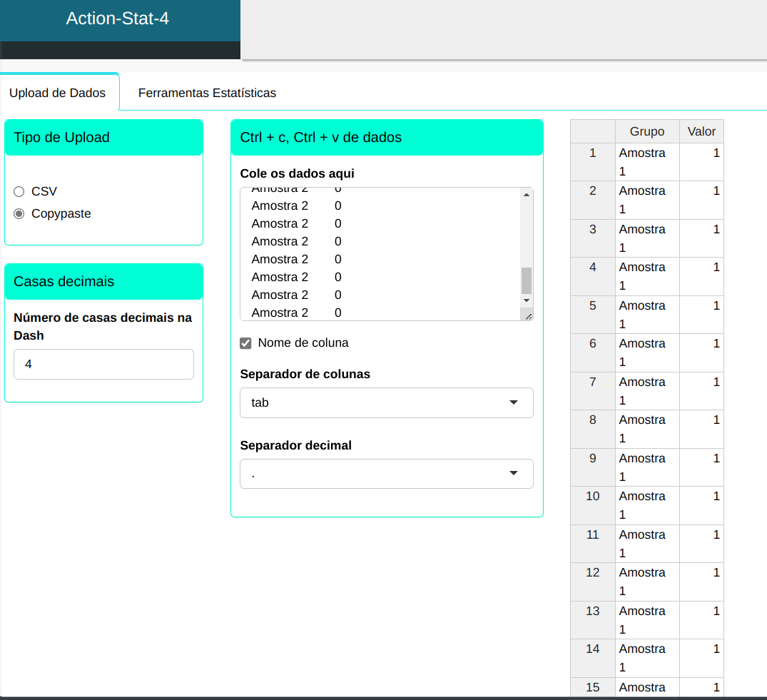Select row 1 number in the table
The height and width of the screenshot is (700, 767).
pos(592,153)
